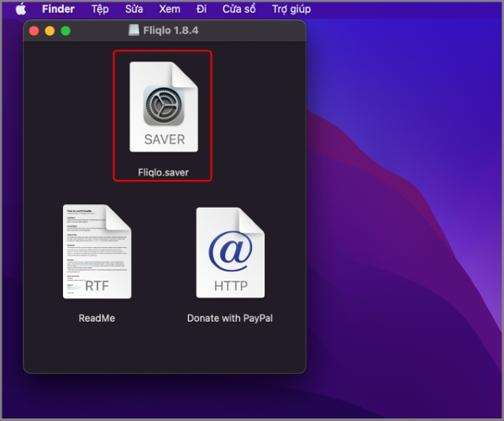The width and height of the screenshot is (504, 421).
Task: Select the ReadMe RTF document icon
Action: tap(97, 251)
